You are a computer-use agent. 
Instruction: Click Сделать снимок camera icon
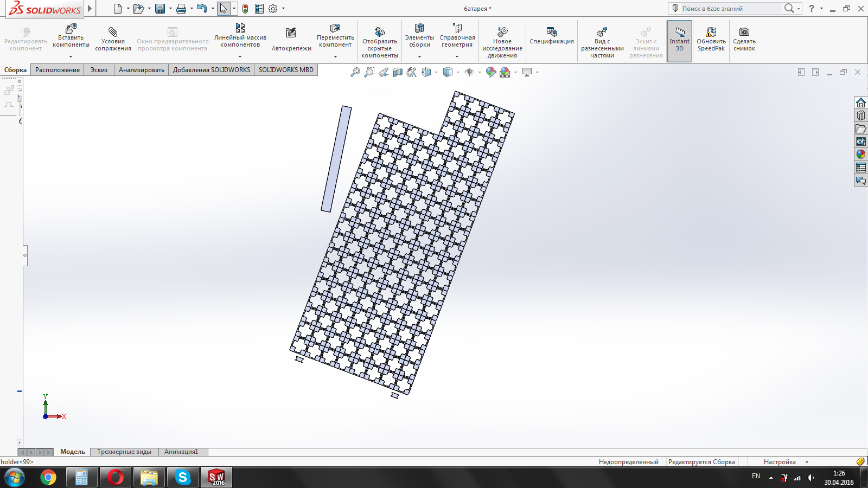744,33
